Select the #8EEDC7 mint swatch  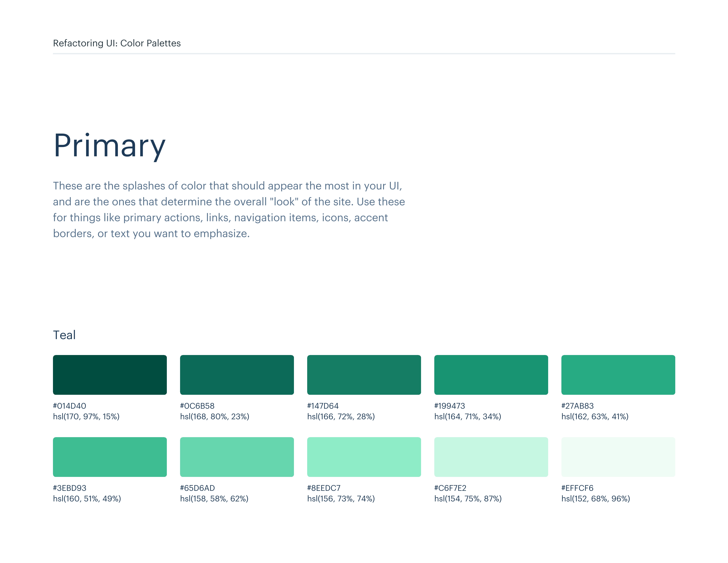point(364,457)
